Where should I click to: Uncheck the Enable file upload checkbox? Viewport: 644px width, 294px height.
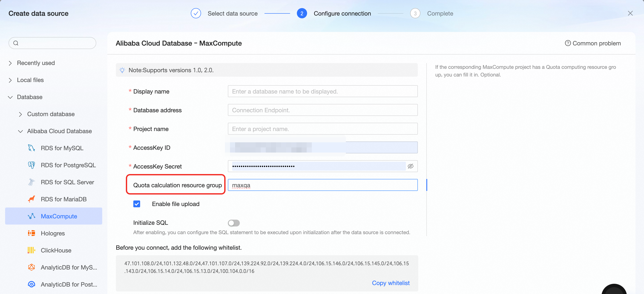coord(137,204)
